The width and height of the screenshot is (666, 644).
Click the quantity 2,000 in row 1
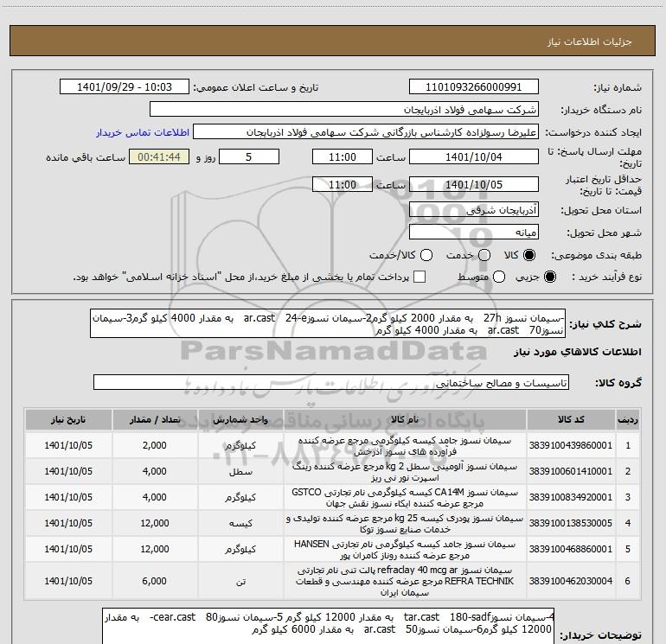tap(155, 445)
